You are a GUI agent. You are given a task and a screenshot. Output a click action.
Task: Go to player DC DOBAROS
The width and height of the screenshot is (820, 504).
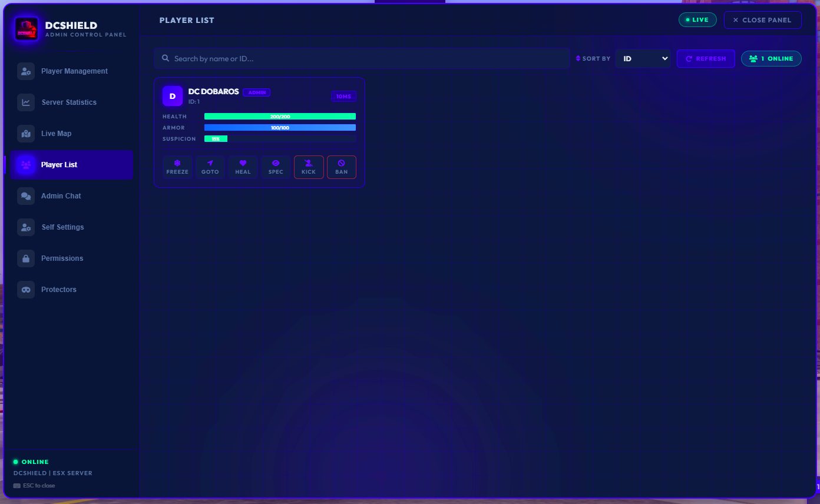pos(210,167)
